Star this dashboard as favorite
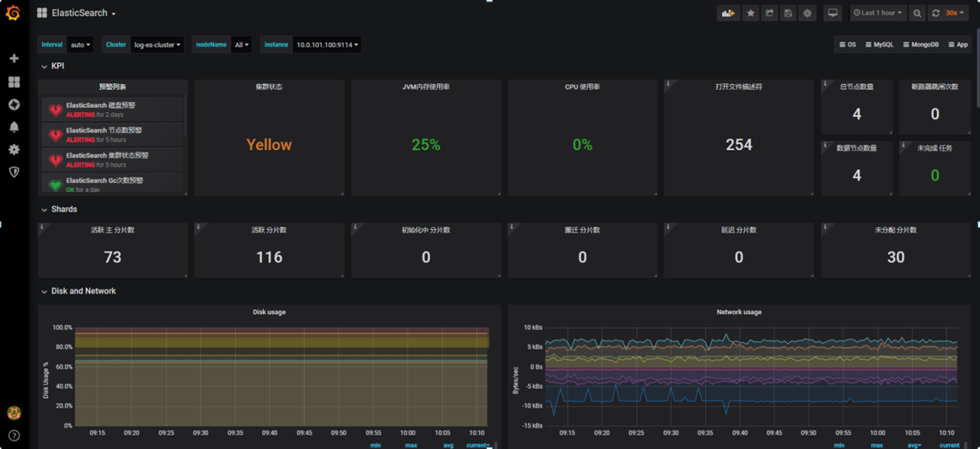Screen dimensions: 980x449 751,13
